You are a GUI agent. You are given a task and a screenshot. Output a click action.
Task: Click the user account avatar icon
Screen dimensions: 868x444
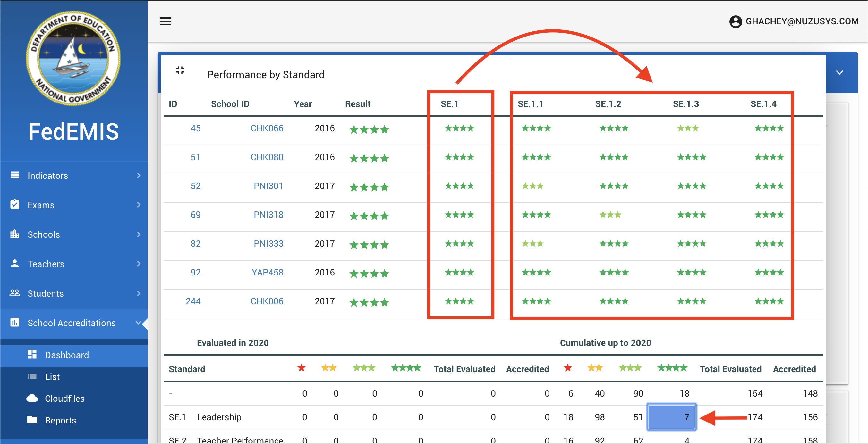point(735,21)
